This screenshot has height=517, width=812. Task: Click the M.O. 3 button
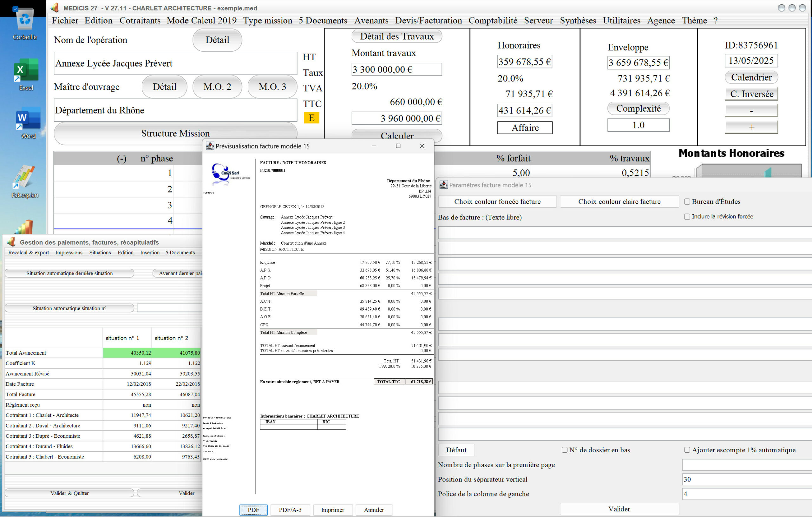(x=272, y=87)
